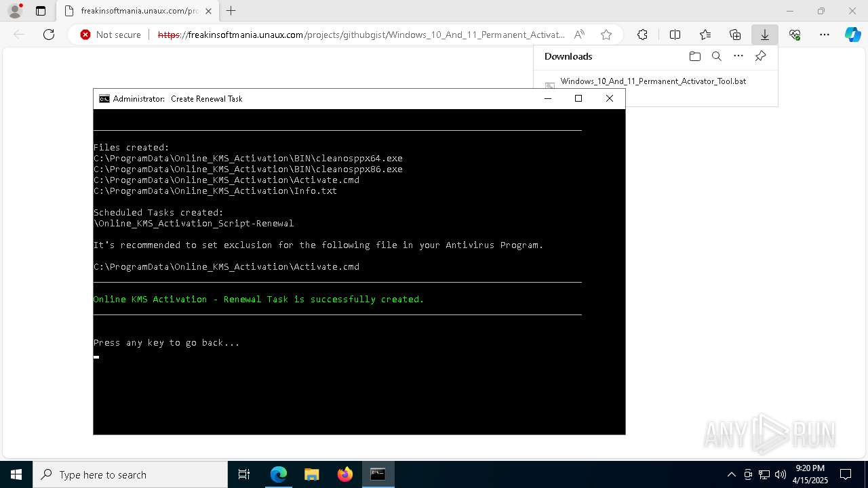Click the taskbar search box
The image size is (868, 488).
coord(130,474)
